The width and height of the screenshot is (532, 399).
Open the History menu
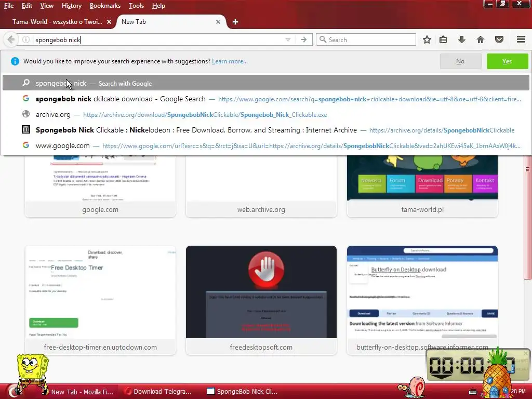coord(72,6)
